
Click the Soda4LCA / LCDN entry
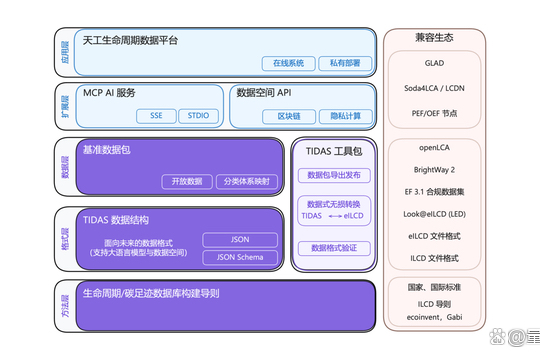(x=434, y=89)
